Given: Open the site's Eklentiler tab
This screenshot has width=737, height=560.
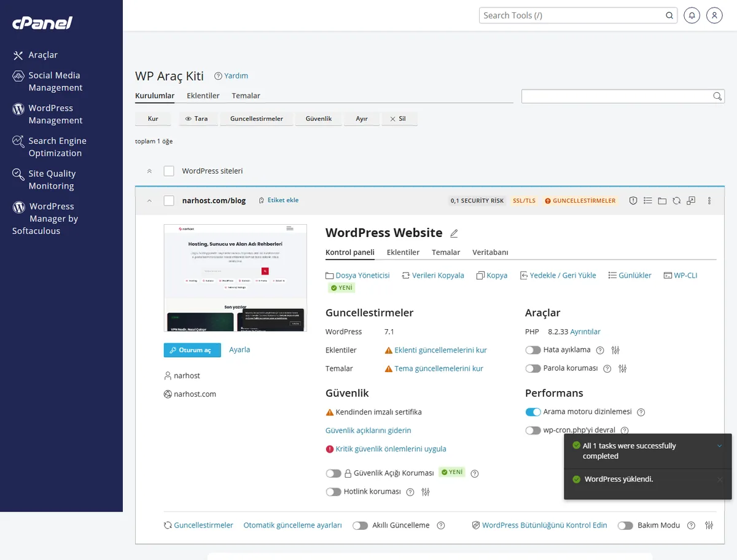Looking at the screenshot, I should pos(403,252).
